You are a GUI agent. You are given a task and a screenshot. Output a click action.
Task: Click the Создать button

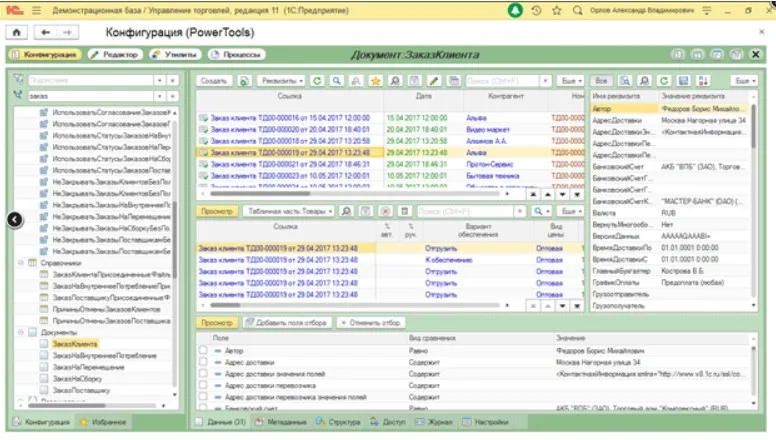tap(214, 81)
